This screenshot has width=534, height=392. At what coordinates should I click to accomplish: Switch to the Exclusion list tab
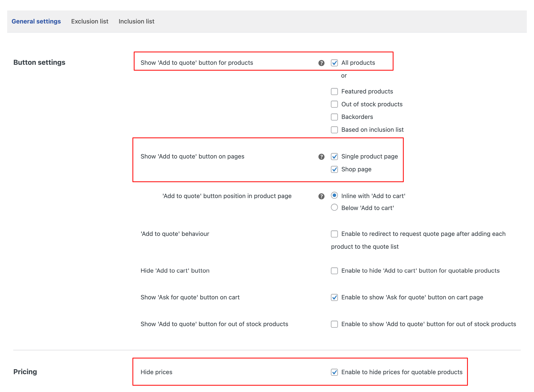90,21
